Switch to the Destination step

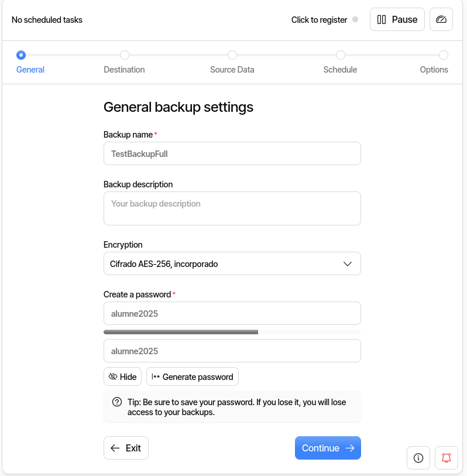(124, 55)
